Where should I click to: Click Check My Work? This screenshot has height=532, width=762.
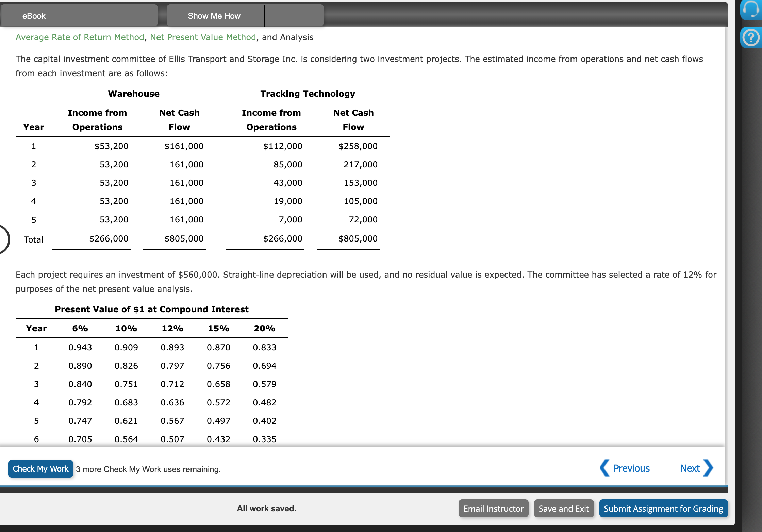tap(40, 469)
